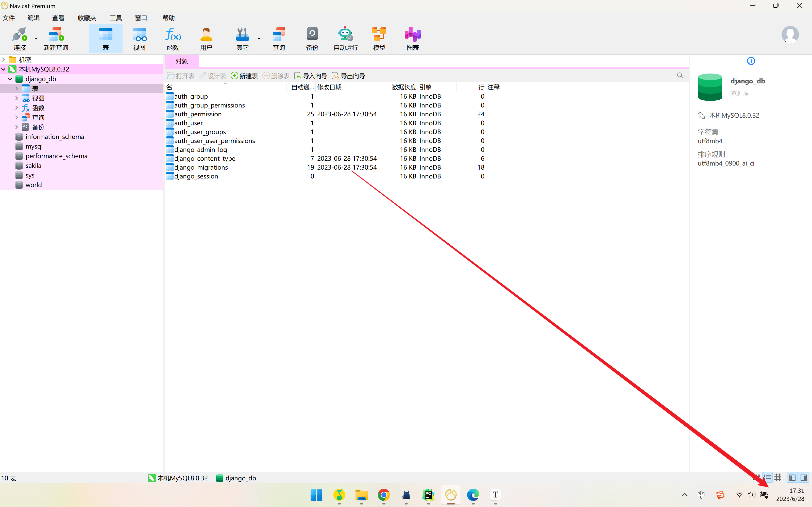Open the 其它 (Others) dropdown arrow
This screenshot has width=812, height=507.
[259, 39]
